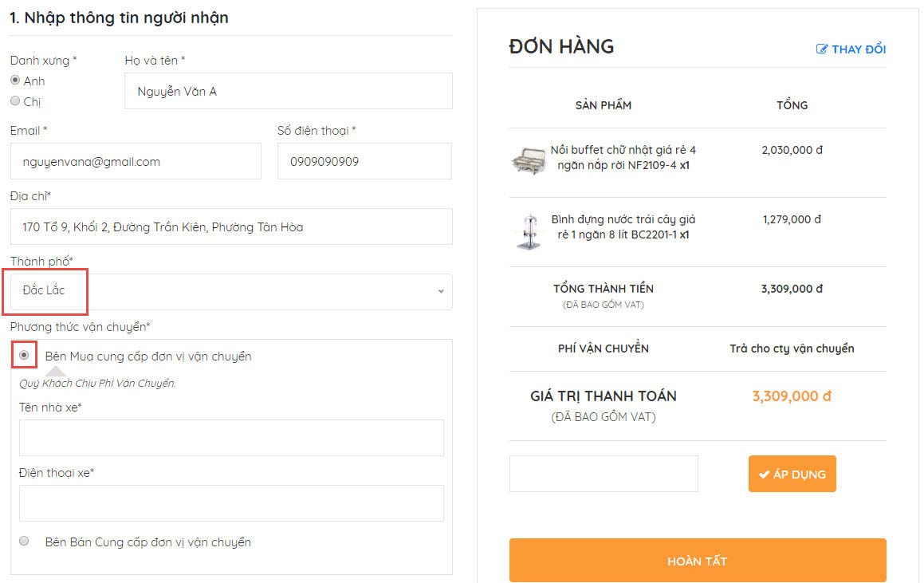Click the juice dispenser product thumbnail
Screen dimensions: 924x583
click(527, 230)
